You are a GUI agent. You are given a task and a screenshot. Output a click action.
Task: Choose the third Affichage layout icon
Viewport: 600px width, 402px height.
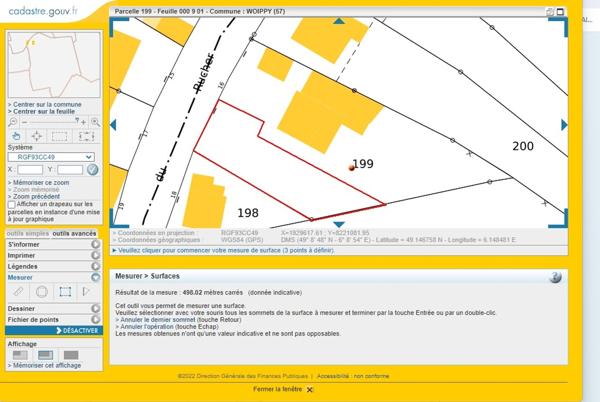click(71, 355)
